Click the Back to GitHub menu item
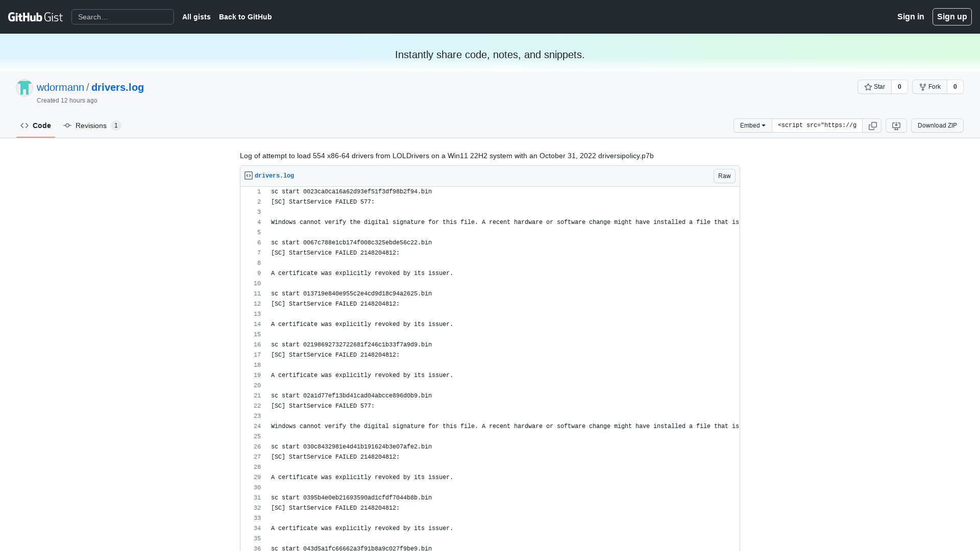Image resolution: width=980 pixels, height=551 pixels. click(245, 16)
